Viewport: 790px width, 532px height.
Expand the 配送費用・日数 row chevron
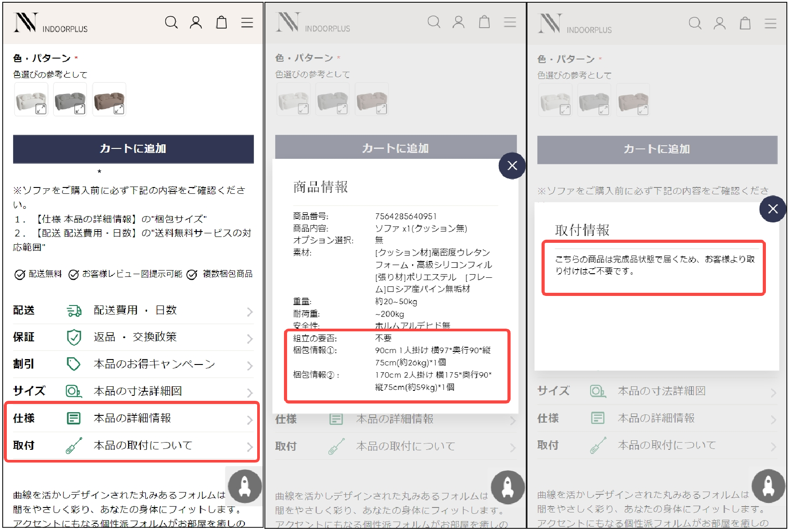point(250,311)
